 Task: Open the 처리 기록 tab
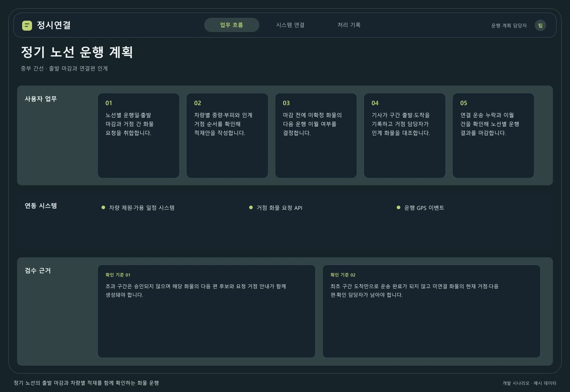349,25
